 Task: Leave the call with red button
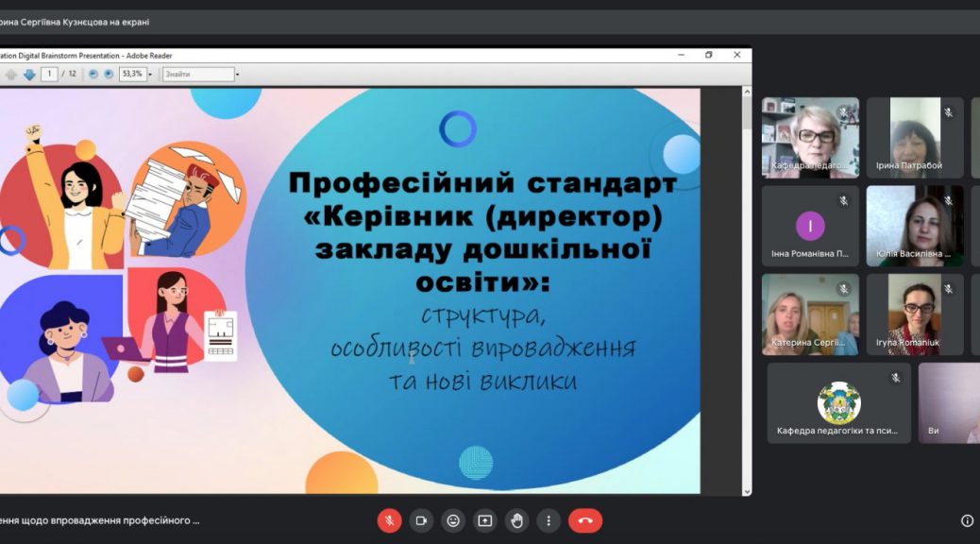[585, 520]
